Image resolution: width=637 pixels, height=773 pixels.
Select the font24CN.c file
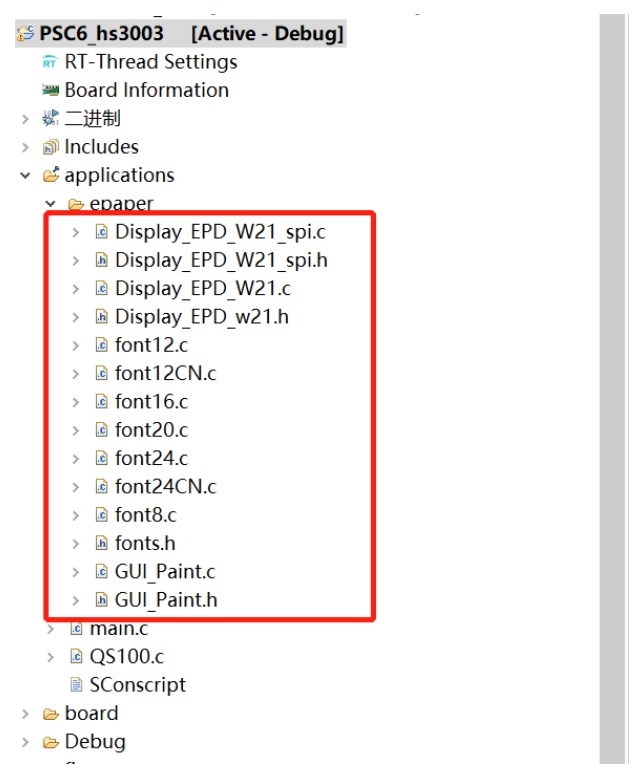[x=165, y=487]
